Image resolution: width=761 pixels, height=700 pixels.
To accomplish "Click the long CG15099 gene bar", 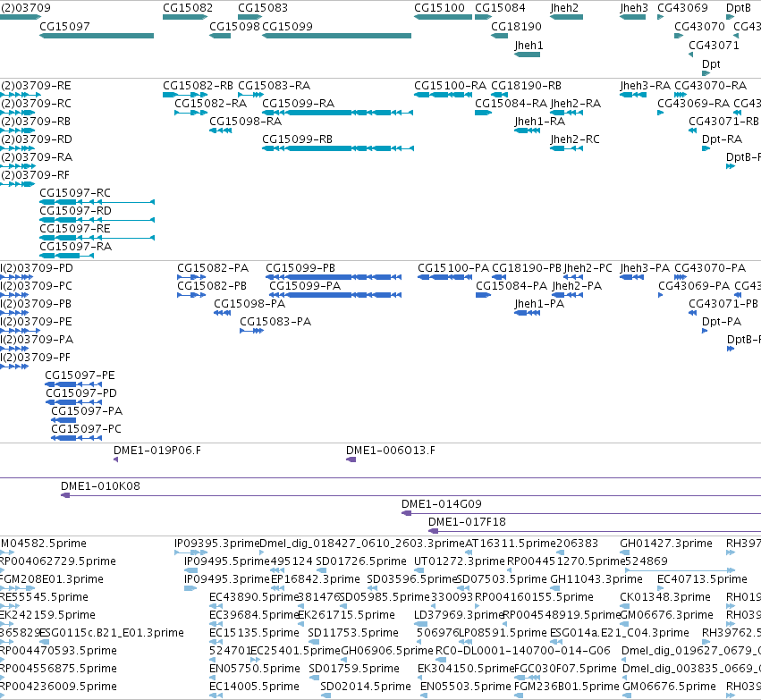I will tap(336, 36).
